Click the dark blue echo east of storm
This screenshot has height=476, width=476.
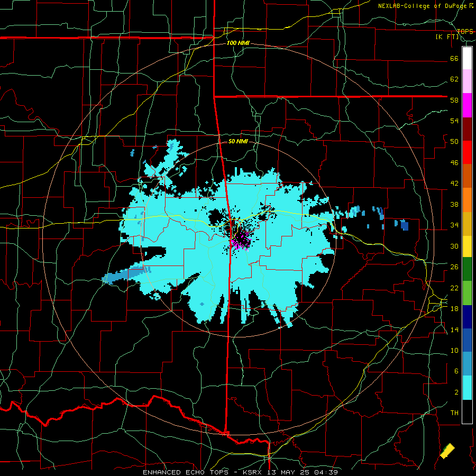tap(405, 225)
